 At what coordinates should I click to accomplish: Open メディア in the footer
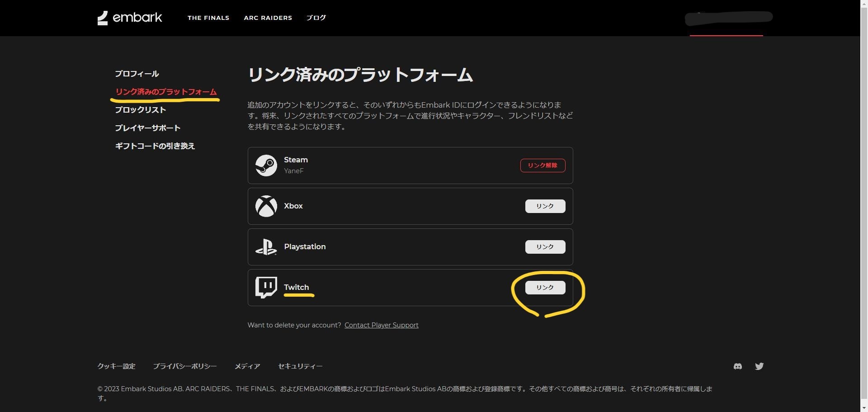click(247, 366)
